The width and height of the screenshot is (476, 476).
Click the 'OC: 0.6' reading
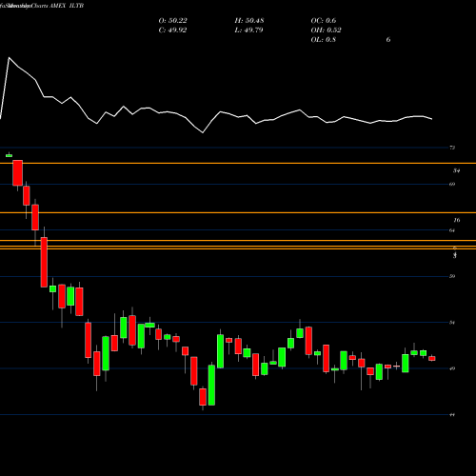323,21
